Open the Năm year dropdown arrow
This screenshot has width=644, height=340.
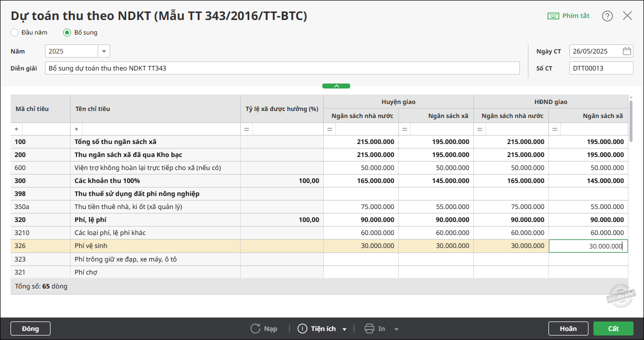tap(104, 51)
